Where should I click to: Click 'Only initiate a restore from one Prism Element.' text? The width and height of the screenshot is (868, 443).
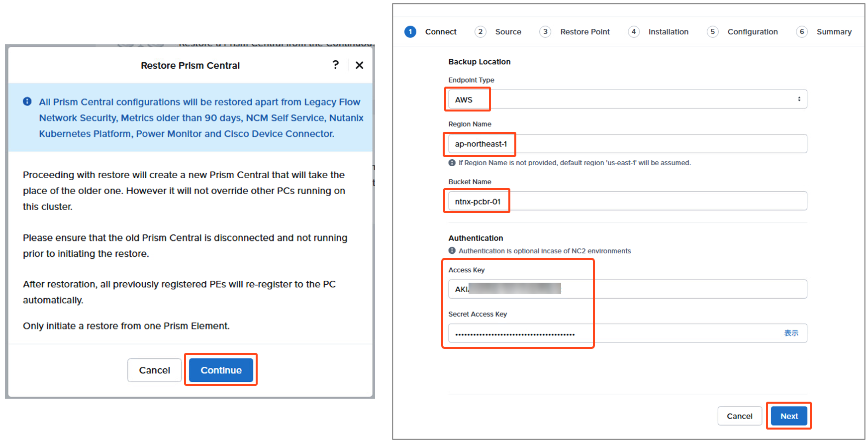point(126,326)
